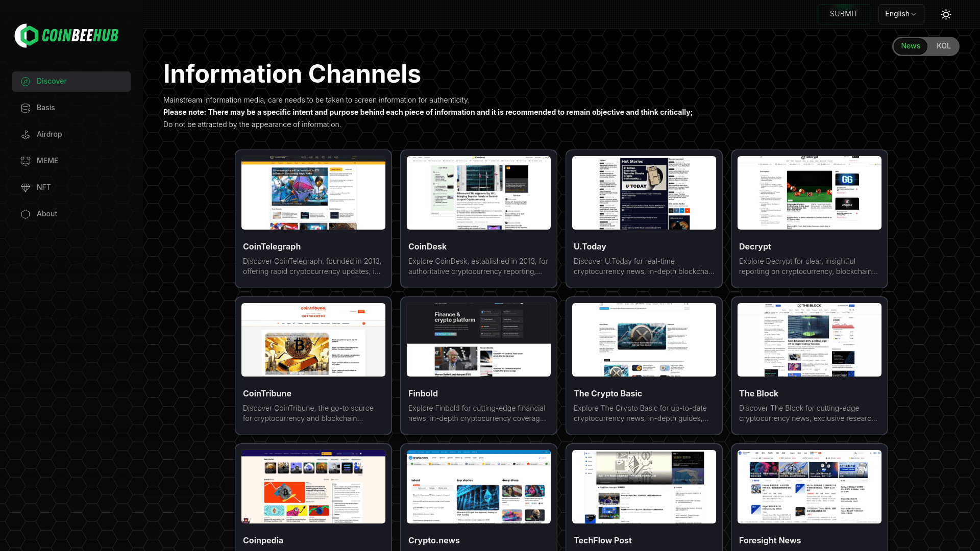Open the English language dropdown
The width and height of the screenshot is (980, 551).
point(901,14)
